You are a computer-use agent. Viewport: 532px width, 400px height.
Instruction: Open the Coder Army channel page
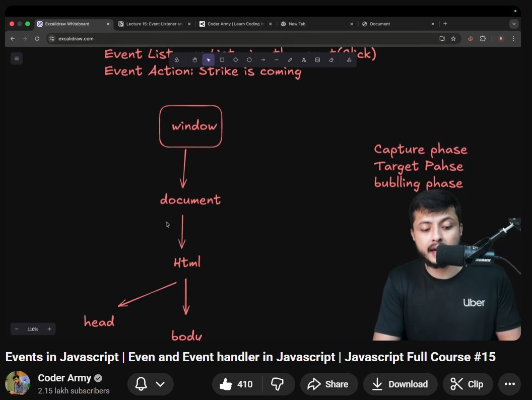pos(64,378)
